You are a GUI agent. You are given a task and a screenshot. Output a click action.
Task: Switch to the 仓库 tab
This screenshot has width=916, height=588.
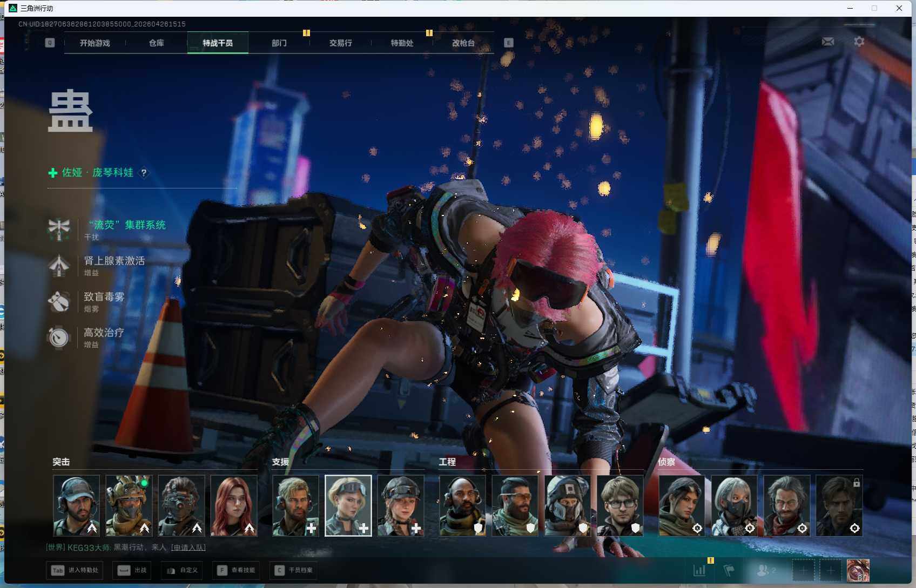tap(157, 43)
